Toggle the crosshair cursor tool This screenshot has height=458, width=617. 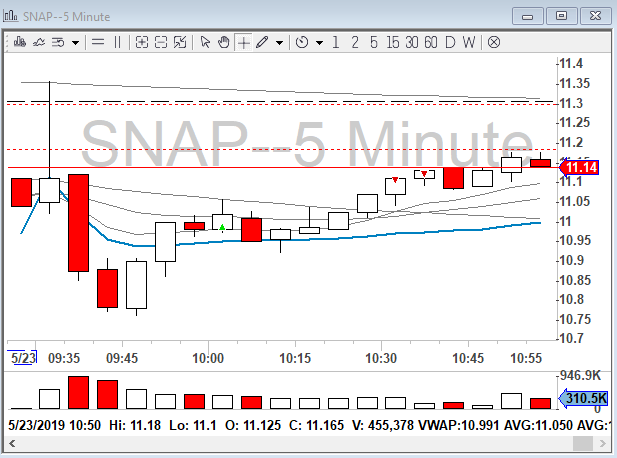pos(244,42)
